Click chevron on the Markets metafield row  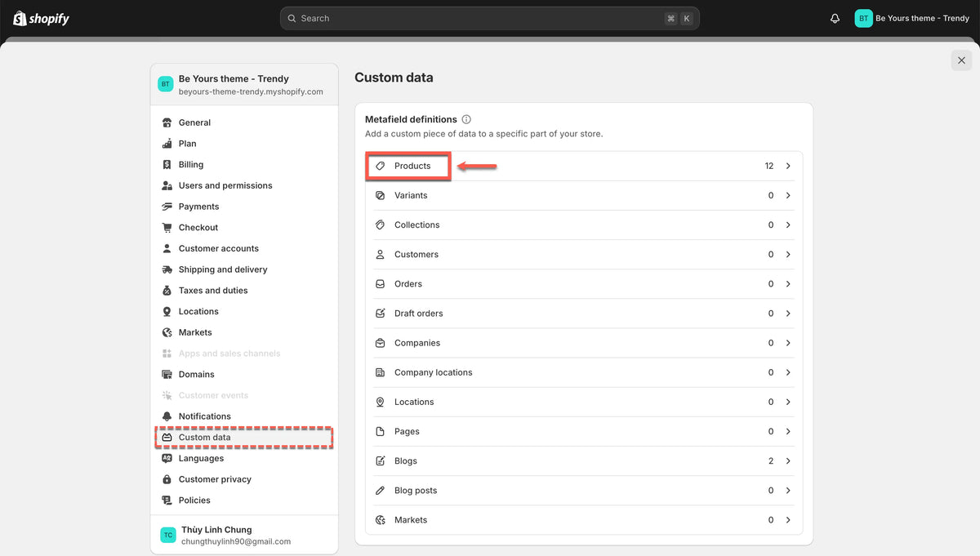pos(788,520)
